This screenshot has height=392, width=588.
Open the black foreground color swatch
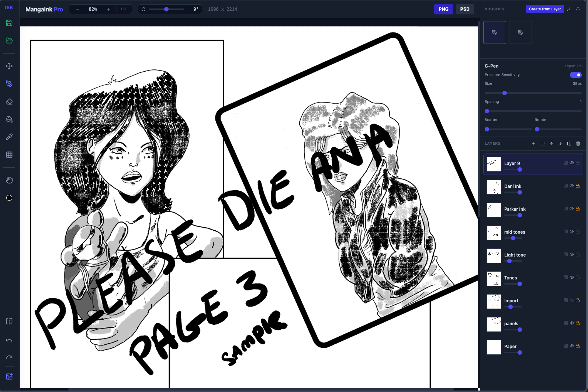9,198
